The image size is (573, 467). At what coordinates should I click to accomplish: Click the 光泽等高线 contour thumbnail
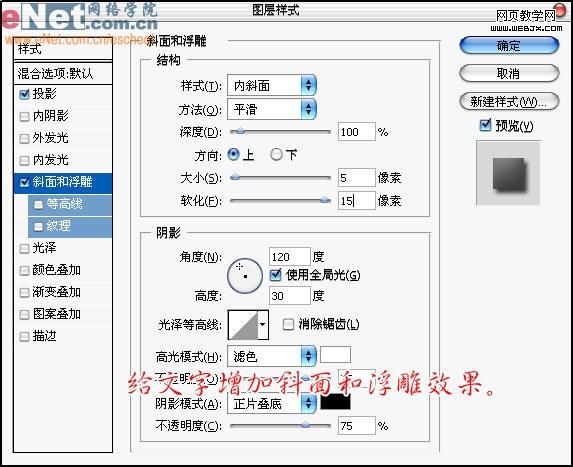pos(243,325)
